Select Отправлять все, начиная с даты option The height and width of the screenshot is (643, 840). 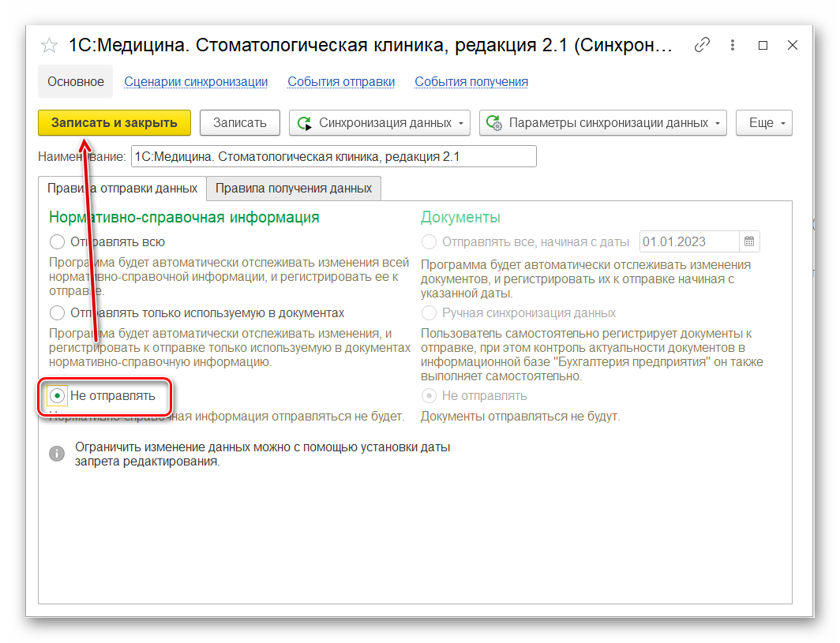pos(525,241)
